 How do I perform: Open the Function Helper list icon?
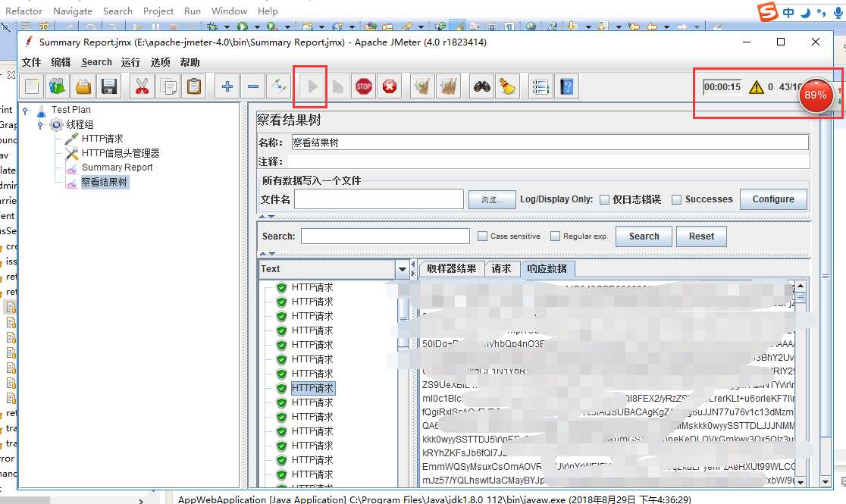540,86
